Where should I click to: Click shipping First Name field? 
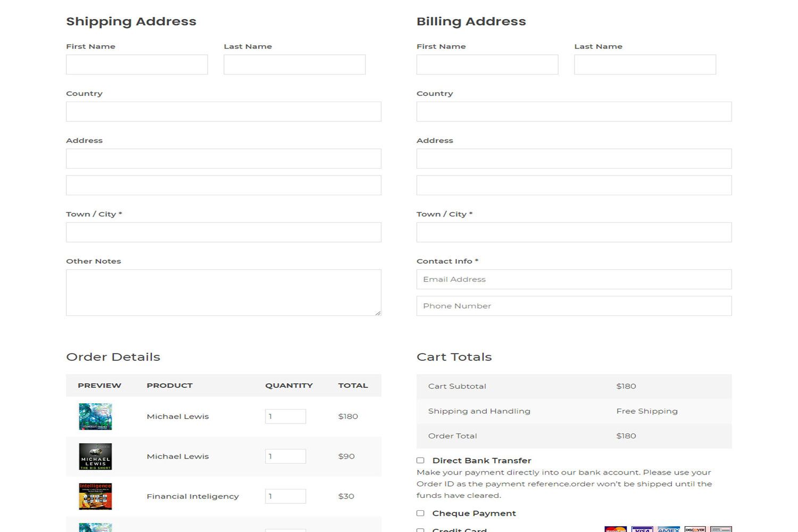click(137, 64)
